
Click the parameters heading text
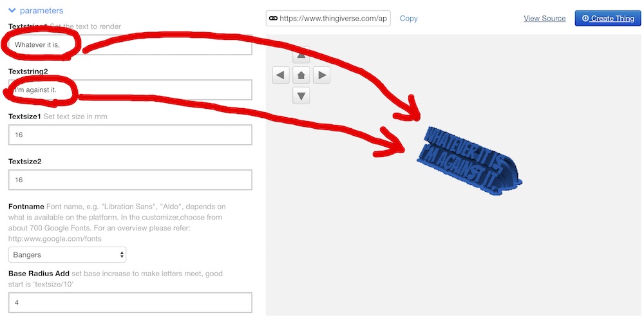click(41, 11)
